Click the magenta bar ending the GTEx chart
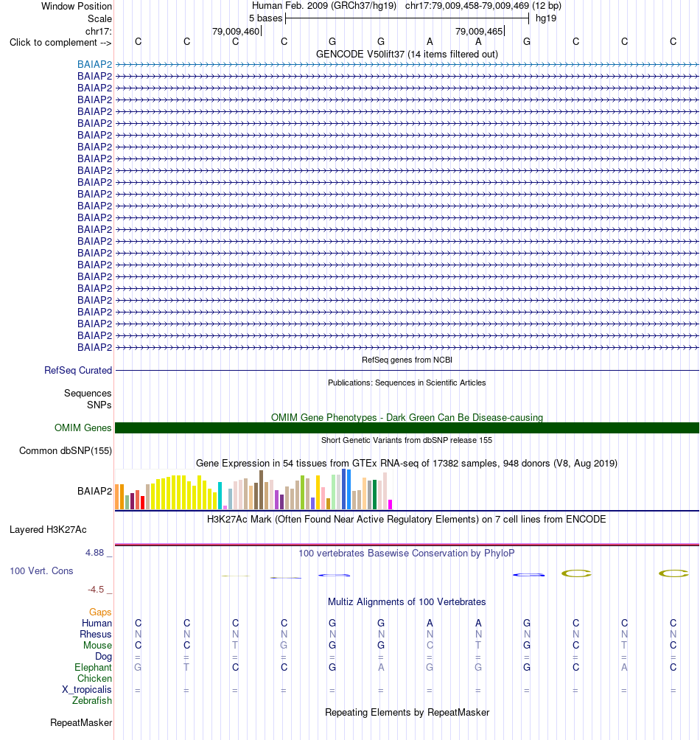 390,504
